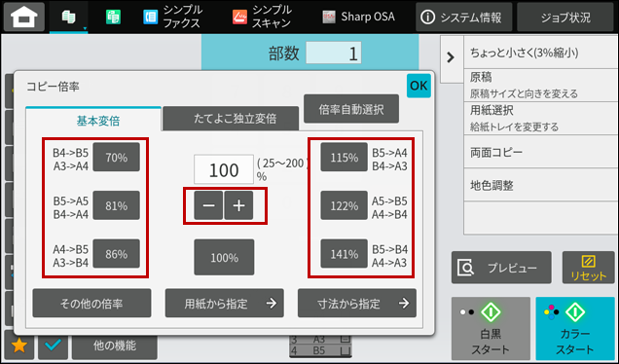Open システム情報
Image resolution: width=619 pixels, height=364 pixels.
464,17
